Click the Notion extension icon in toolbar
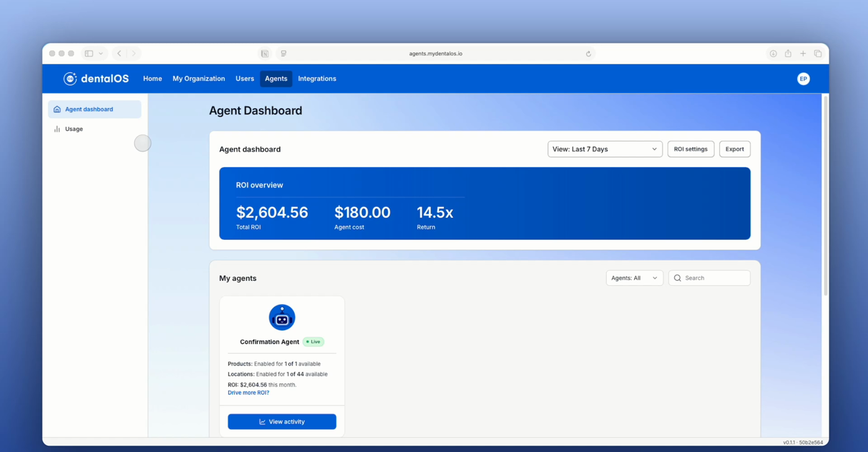 click(265, 53)
